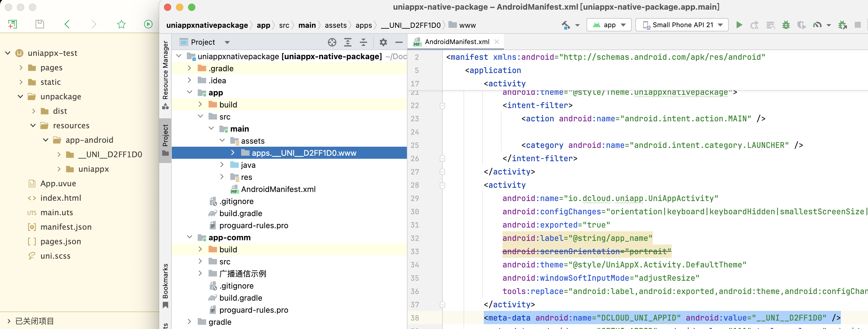This screenshot has height=329, width=868.
Task: Click the star bookmark icon in HBuilderX
Action: point(121,24)
